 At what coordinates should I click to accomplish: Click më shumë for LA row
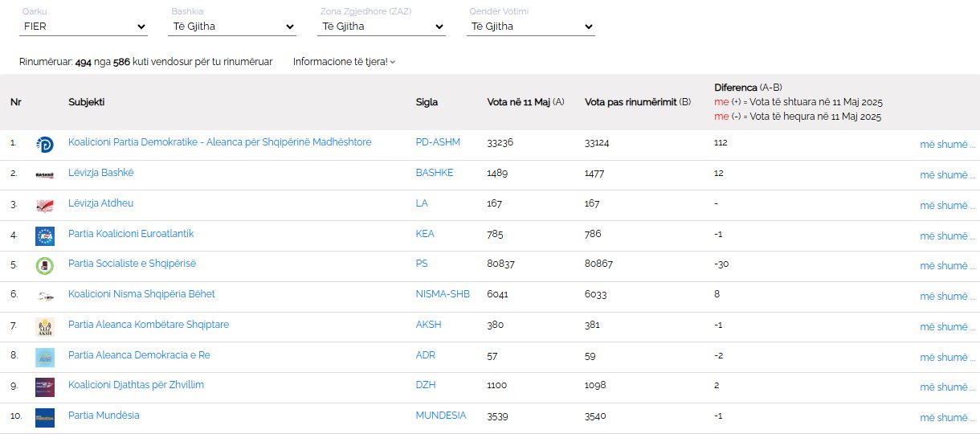click(x=948, y=206)
